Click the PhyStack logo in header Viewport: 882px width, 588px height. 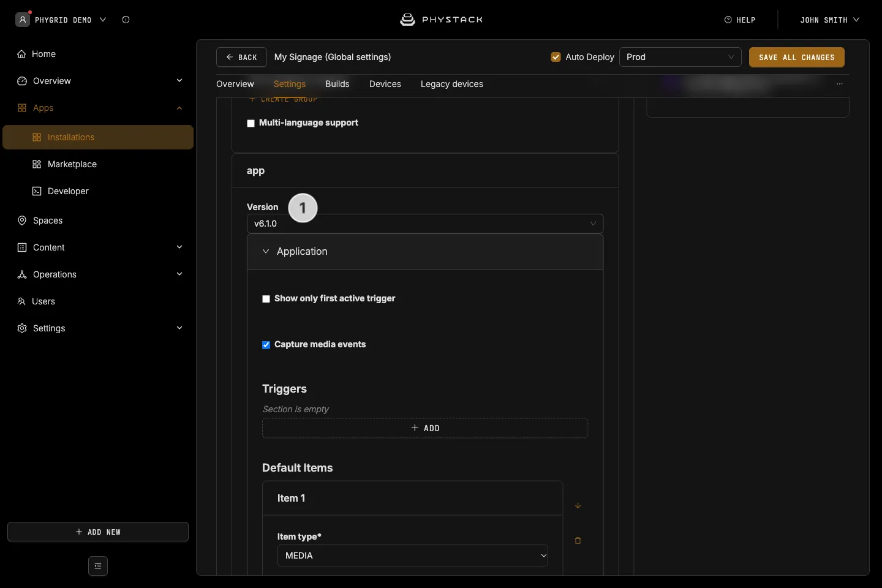[441, 20]
